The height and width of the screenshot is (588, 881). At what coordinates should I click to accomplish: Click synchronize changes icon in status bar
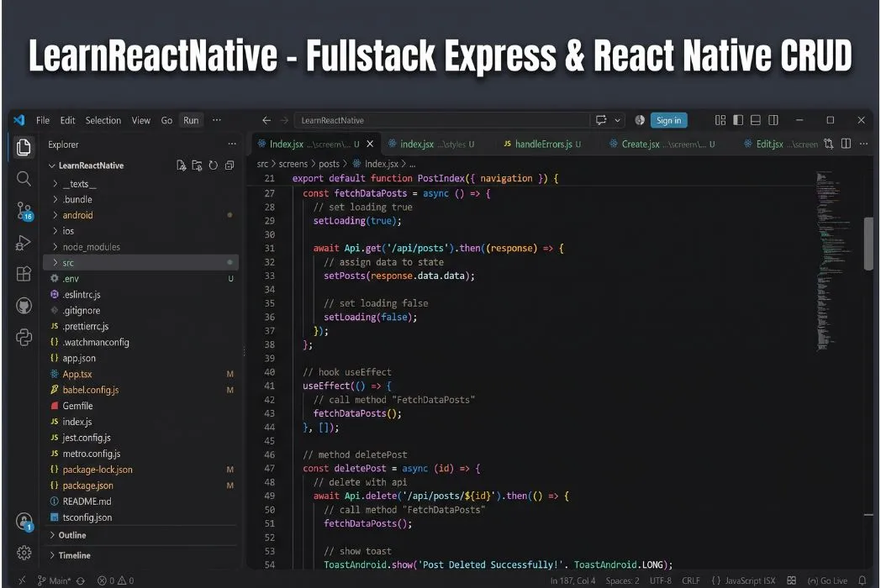point(81,580)
